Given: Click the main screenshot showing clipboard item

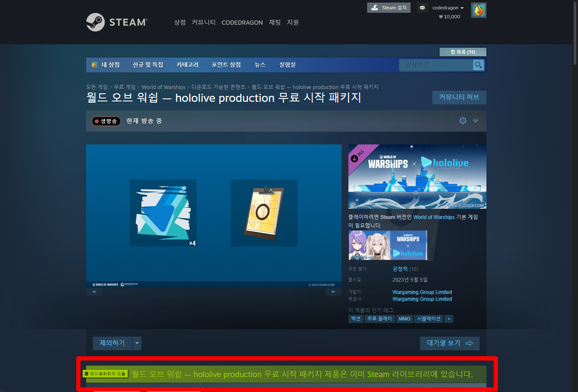Looking at the screenshot, I should 214,216.
